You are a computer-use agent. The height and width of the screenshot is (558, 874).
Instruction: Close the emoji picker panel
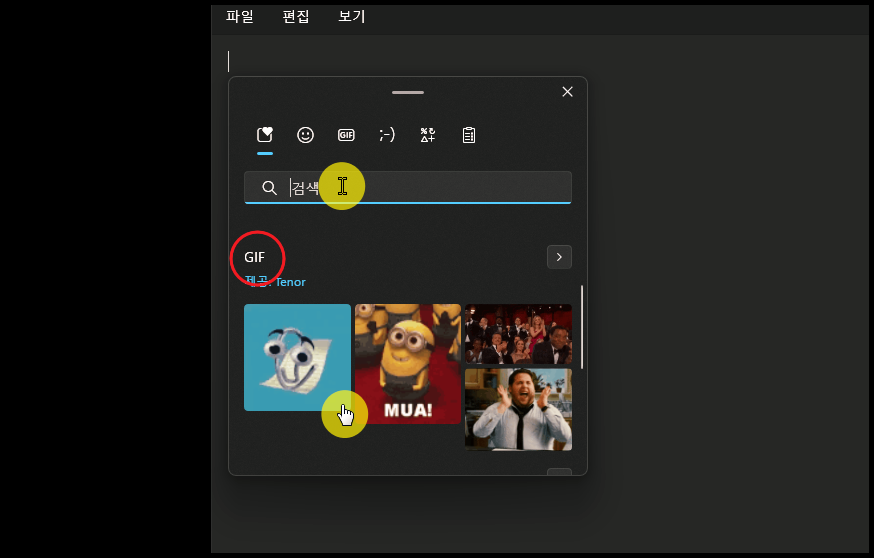[x=567, y=92]
